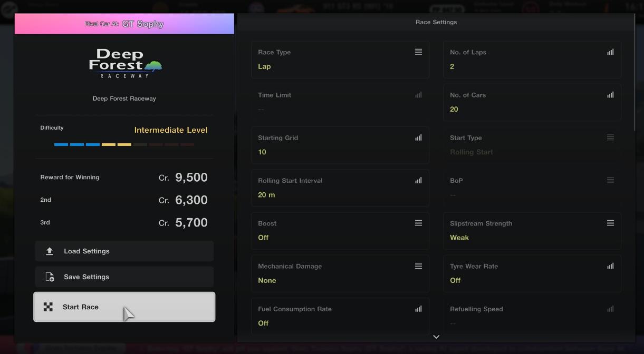Toggle Tyre Wear Rate setting
The height and width of the screenshot is (354, 644).
(x=532, y=273)
